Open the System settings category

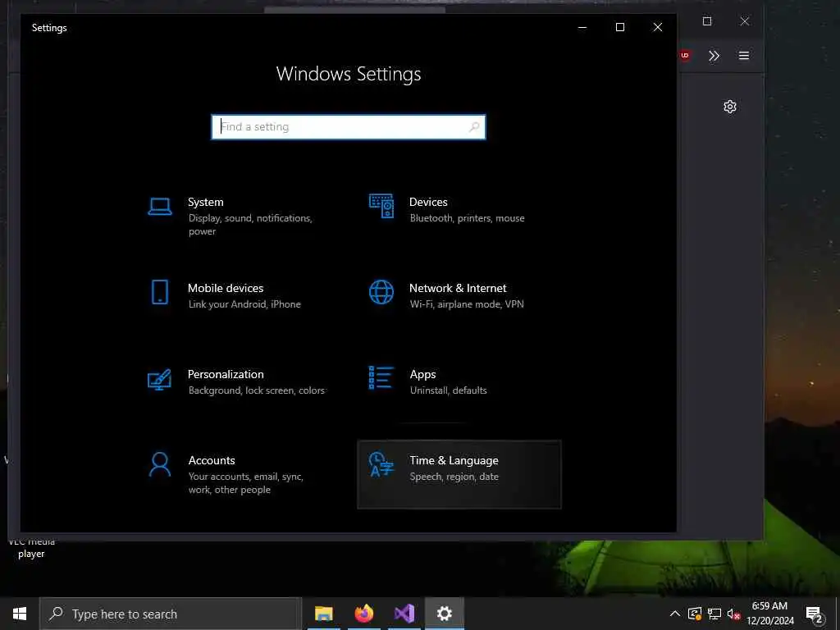pyautogui.click(x=239, y=217)
